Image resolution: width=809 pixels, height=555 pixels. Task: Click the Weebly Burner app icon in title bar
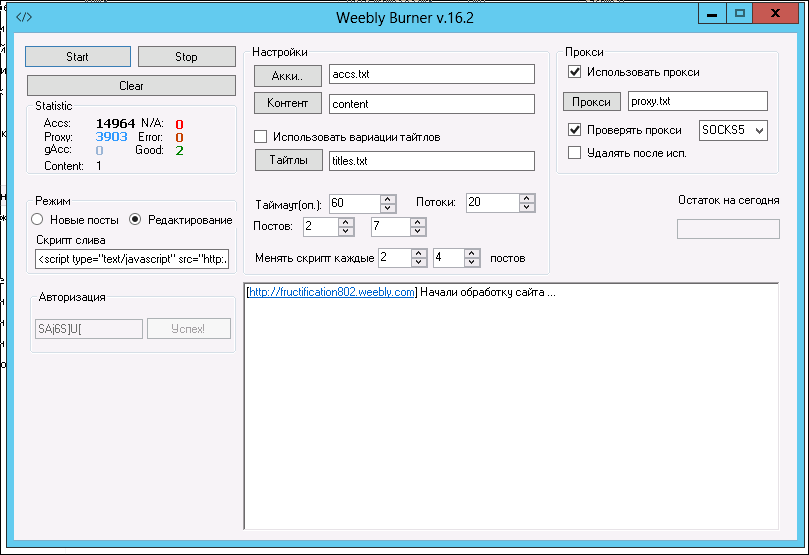24,17
